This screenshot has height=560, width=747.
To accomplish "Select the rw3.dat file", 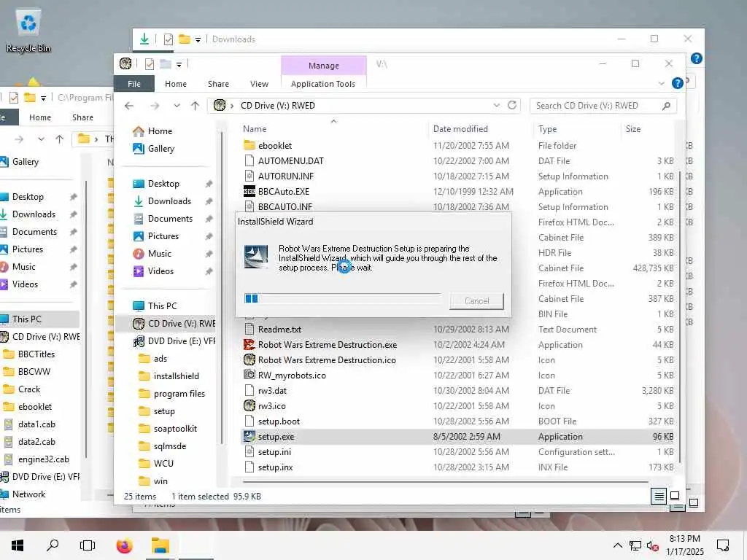I will [x=272, y=391].
